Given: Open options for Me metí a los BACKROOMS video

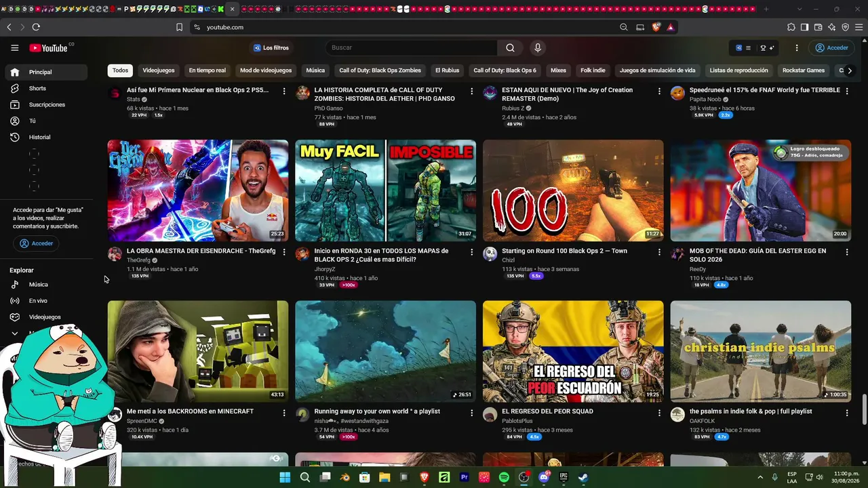Looking at the screenshot, I should pos(284,412).
